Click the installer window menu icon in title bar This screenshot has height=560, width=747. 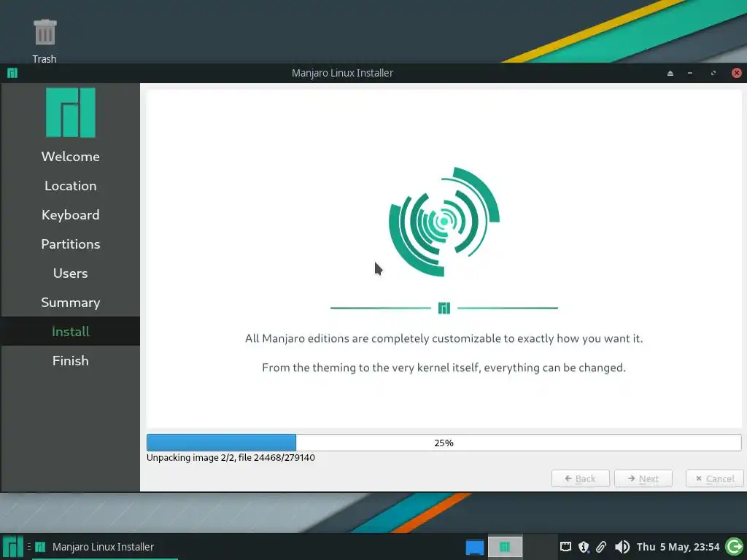coord(12,73)
